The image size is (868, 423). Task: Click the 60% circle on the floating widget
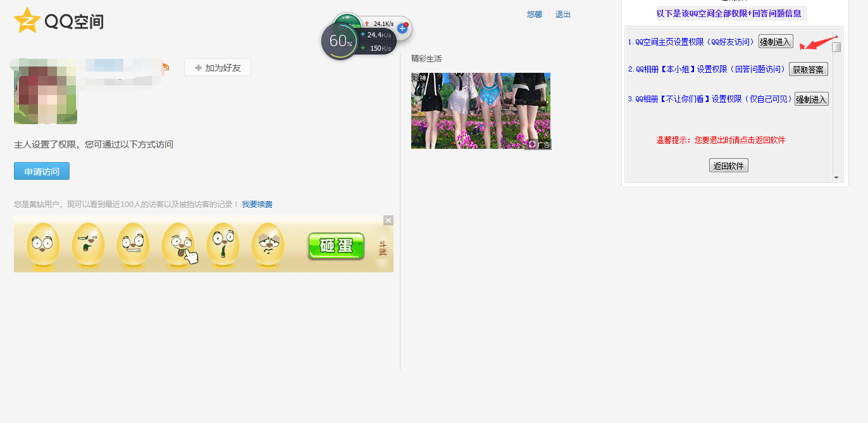coord(340,41)
